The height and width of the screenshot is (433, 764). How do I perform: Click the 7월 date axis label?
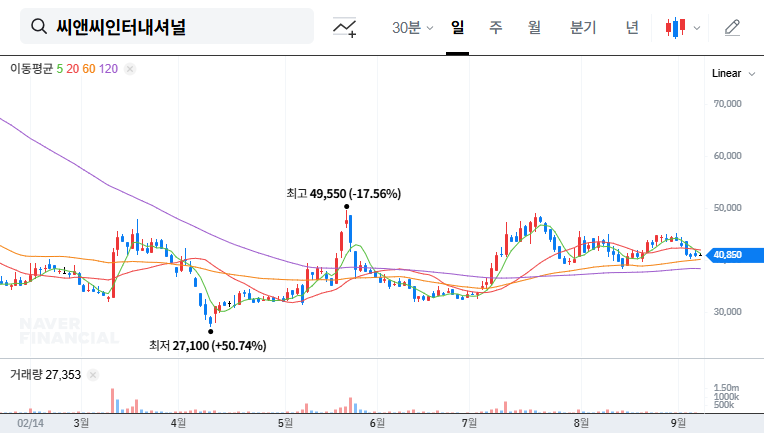[x=470, y=423]
